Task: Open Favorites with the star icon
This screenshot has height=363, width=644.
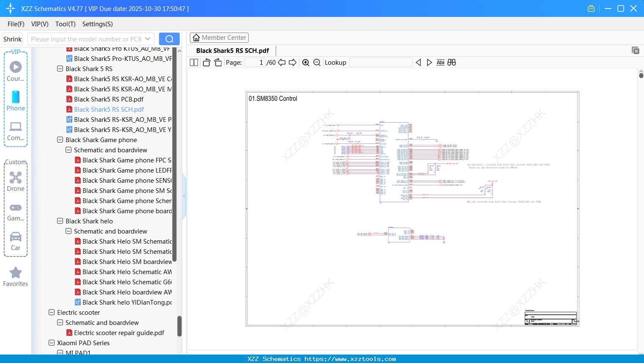Action: tap(16, 276)
